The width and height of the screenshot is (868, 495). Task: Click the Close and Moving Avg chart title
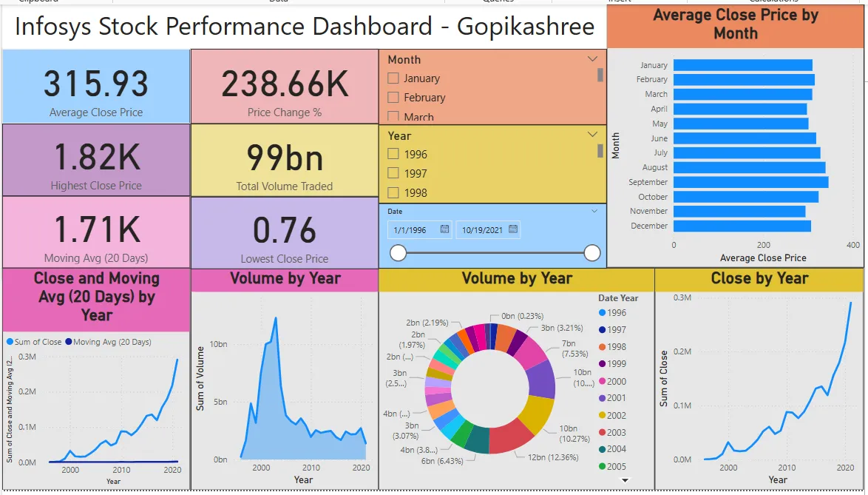click(x=96, y=297)
